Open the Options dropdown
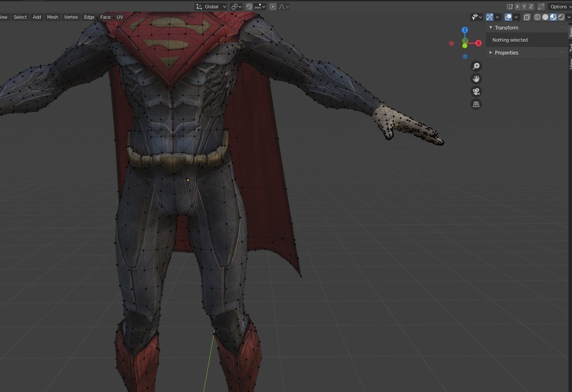The height and width of the screenshot is (392, 572). pyautogui.click(x=560, y=7)
